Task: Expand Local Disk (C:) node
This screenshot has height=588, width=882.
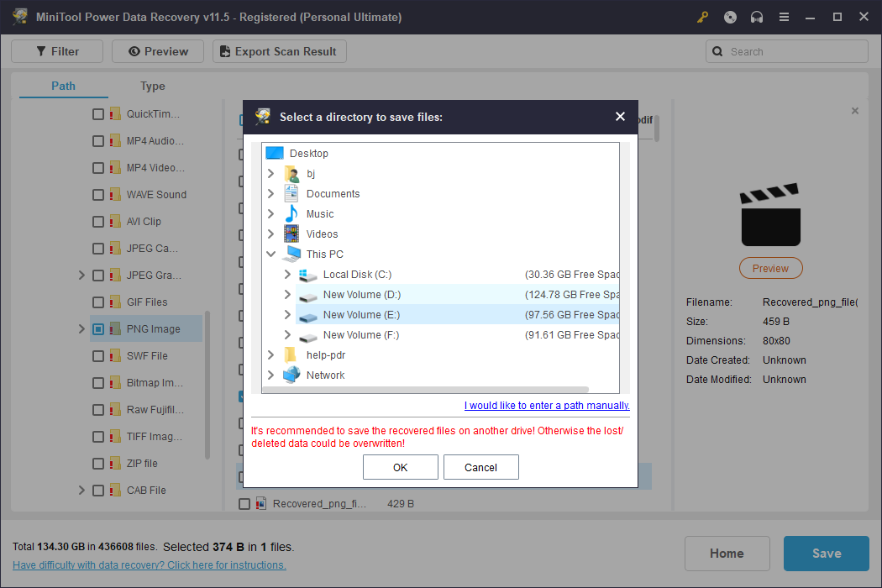Action: [x=287, y=274]
